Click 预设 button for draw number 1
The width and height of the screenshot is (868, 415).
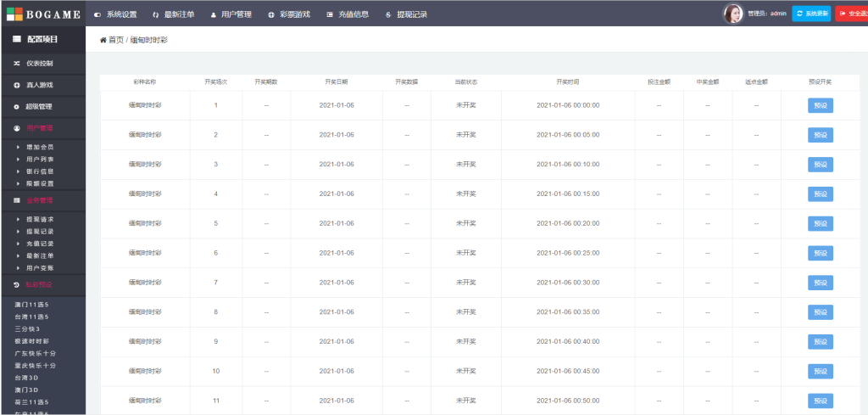(820, 105)
